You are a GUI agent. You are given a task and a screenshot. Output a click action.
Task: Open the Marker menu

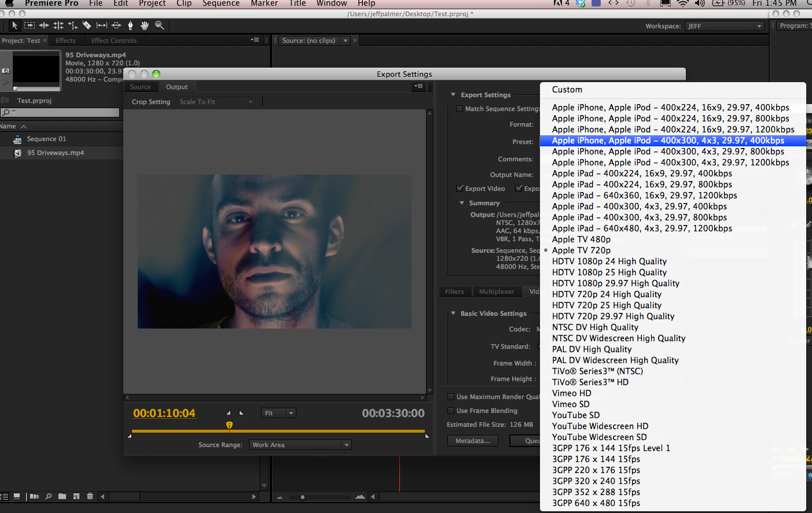click(264, 3)
